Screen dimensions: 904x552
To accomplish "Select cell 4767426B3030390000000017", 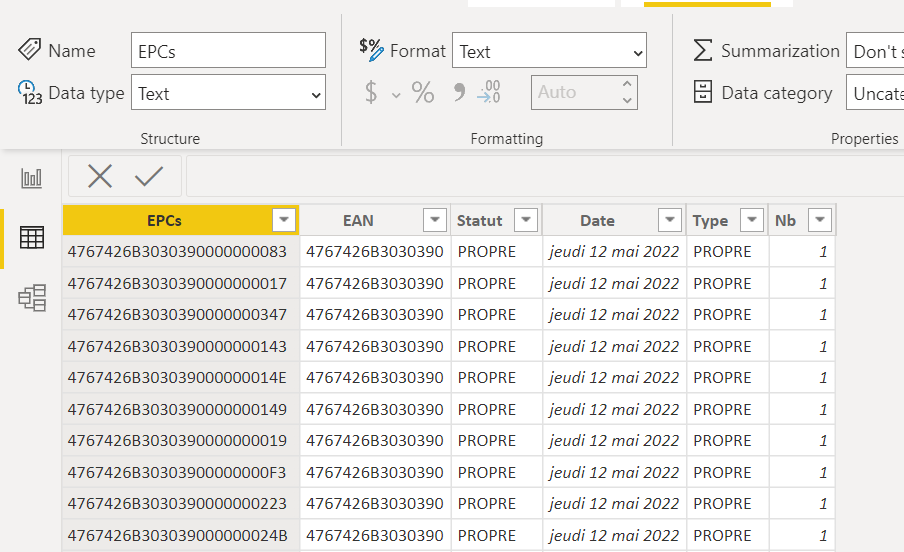I will click(x=180, y=283).
